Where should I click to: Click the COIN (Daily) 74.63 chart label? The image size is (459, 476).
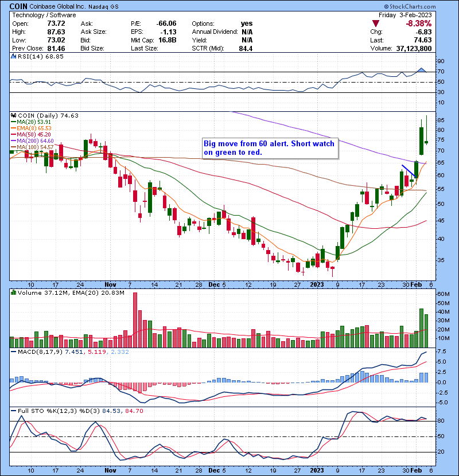pyautogui.click(x=48, y=115)
